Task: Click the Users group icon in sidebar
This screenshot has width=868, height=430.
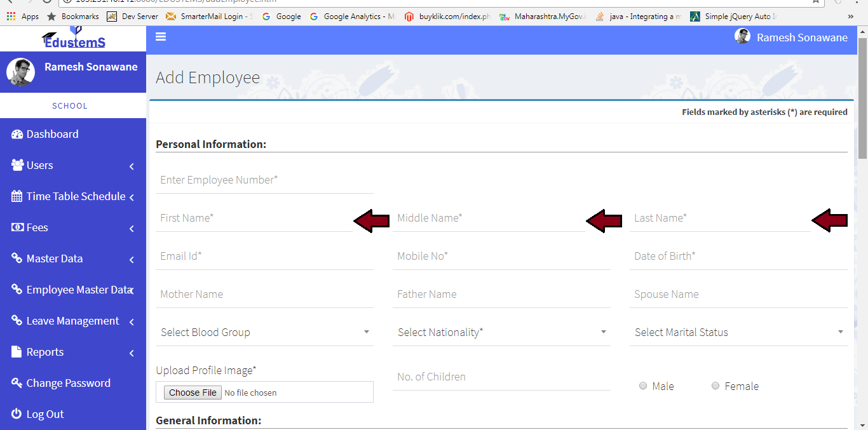Action: (x=17, y=165)
